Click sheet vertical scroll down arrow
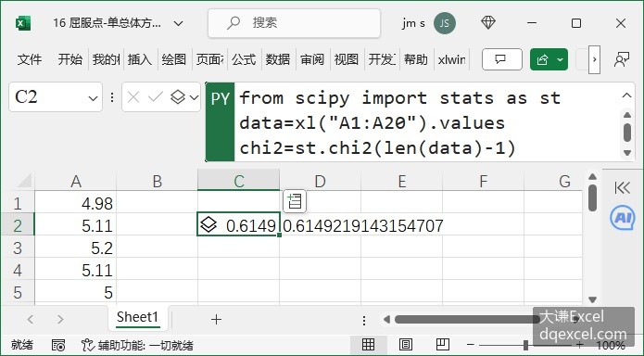 [x=592, y=299]
